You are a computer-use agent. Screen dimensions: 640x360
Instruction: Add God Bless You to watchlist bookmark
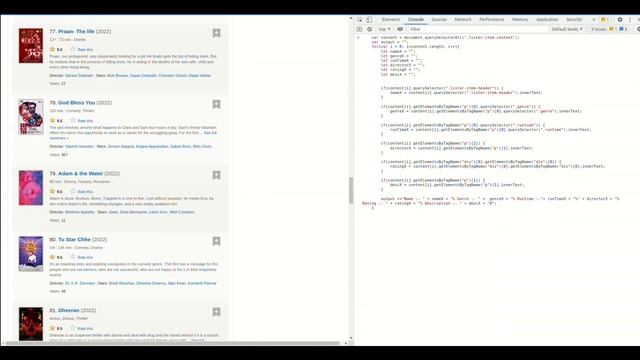(x=216, y=104)
